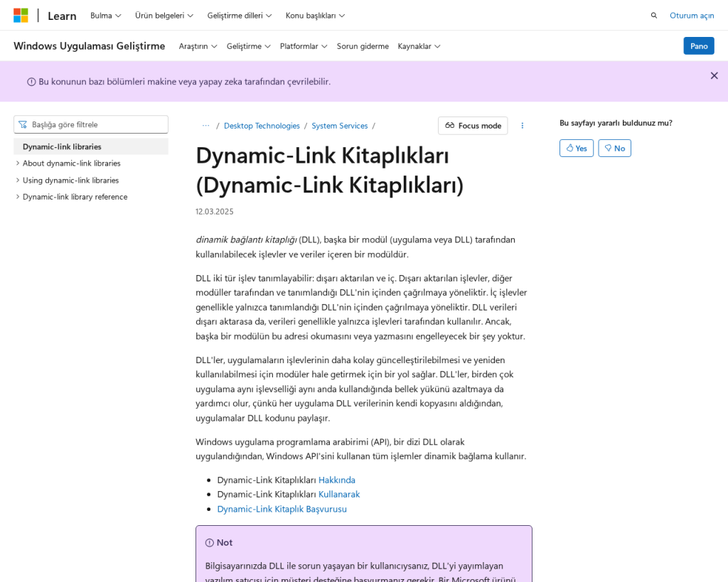Click the Bu sayfayı yararlı buldunuz mu? text
Image resolution: width=728 pixels, height=582 pixels.
(616, 123)
